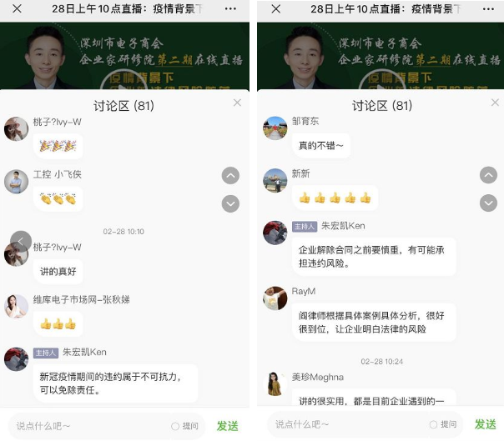Tap the avatar of 工控 小飞侠
The width and height of the screenshot is (504, 441).
pyautogui.click(x=16, y=182)
